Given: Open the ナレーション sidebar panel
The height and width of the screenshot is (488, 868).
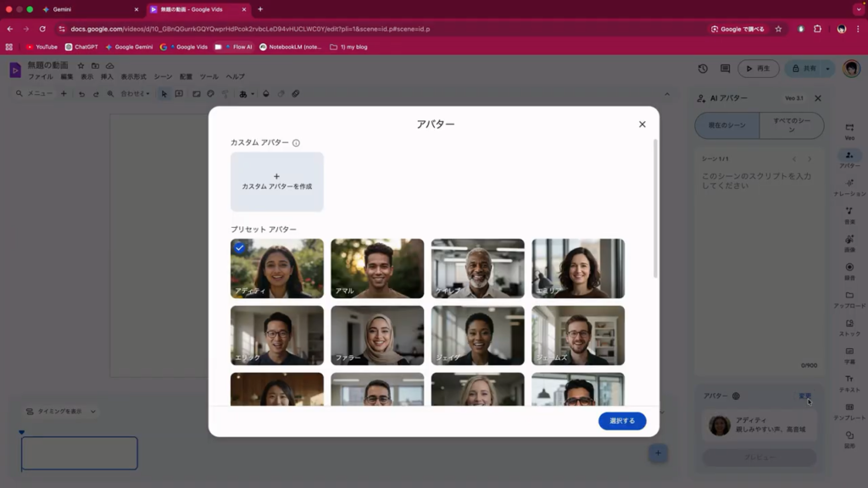Looking at the screenshot, I should tap(849, 186).
